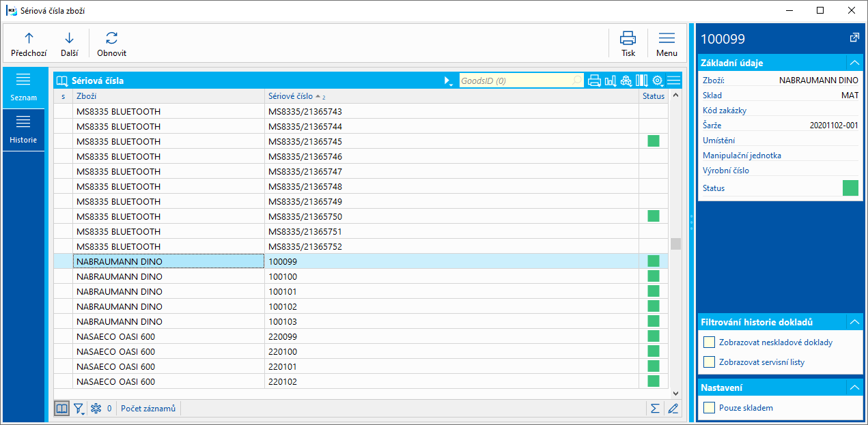Click the Status column header
Screen dimensions: 868x425
pyautogui.click(x=654, y=96)
